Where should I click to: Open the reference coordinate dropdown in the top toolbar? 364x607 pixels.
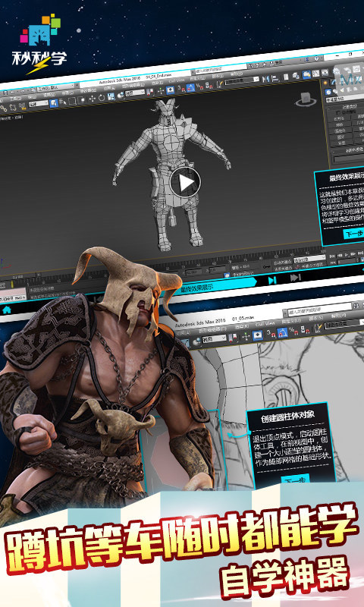[x=135, y=93]
